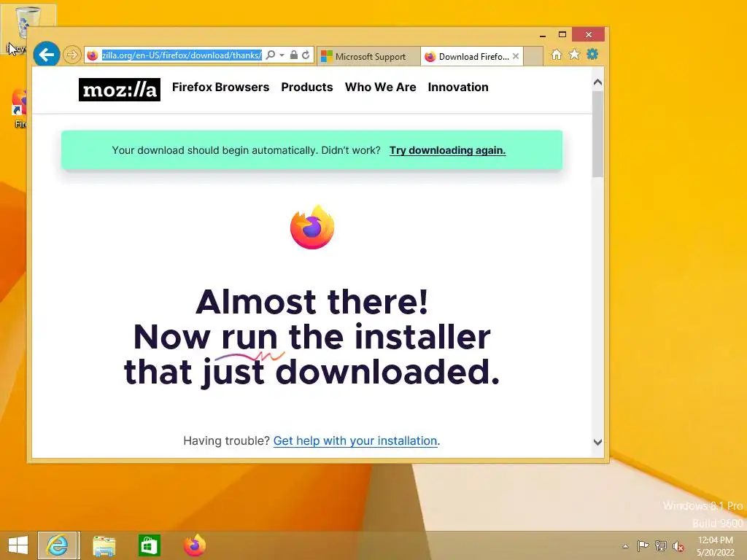Image resolution: width=747 pixels, height=560 pixels.
Task: Open Get help with your installation link
Action: [x=355, y=441]
